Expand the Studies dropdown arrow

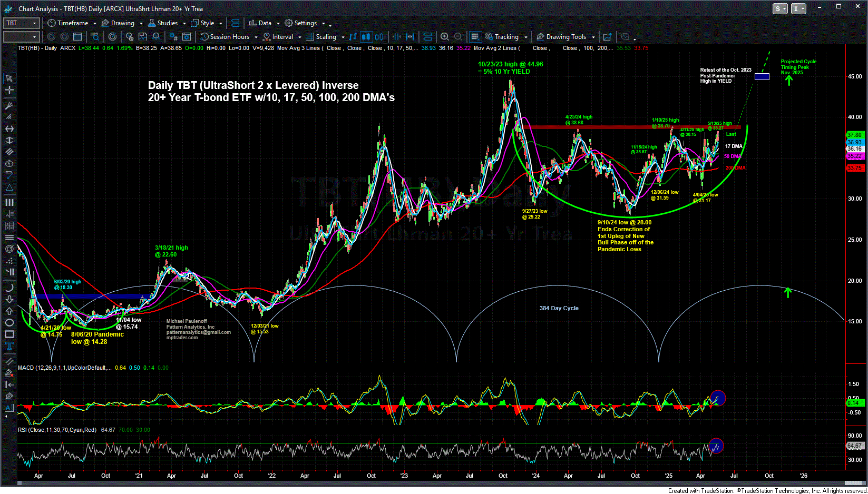pyautogui.click(x=184, y=24)
